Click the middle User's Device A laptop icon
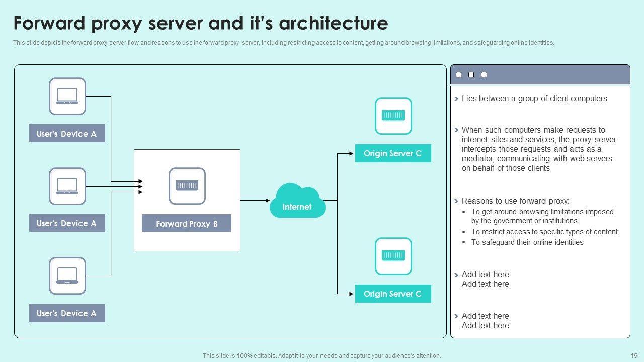 [x=67, y=186]
